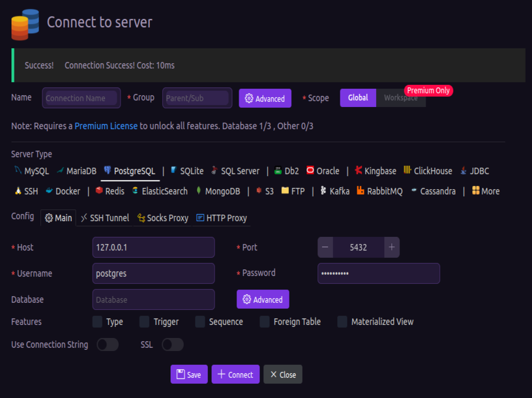Select ClickHouse server type
Screen dimensions: 532x398
click(x=428, y=171)
